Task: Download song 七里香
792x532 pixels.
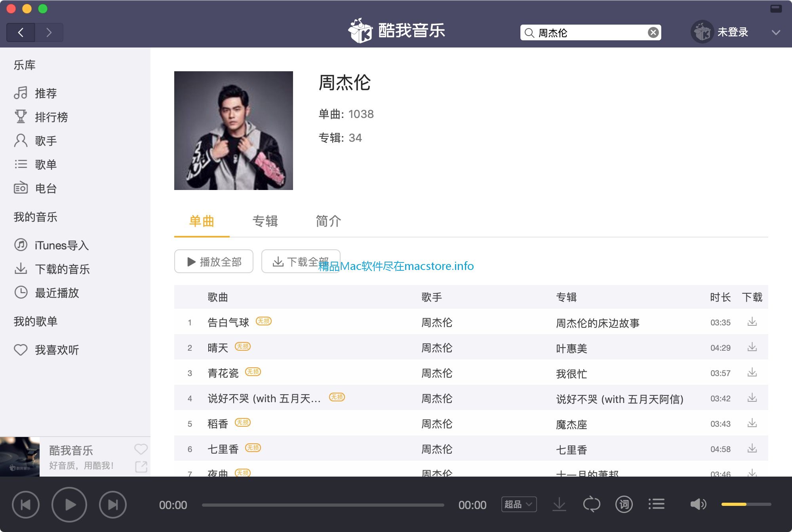Action: coord(752,448)
